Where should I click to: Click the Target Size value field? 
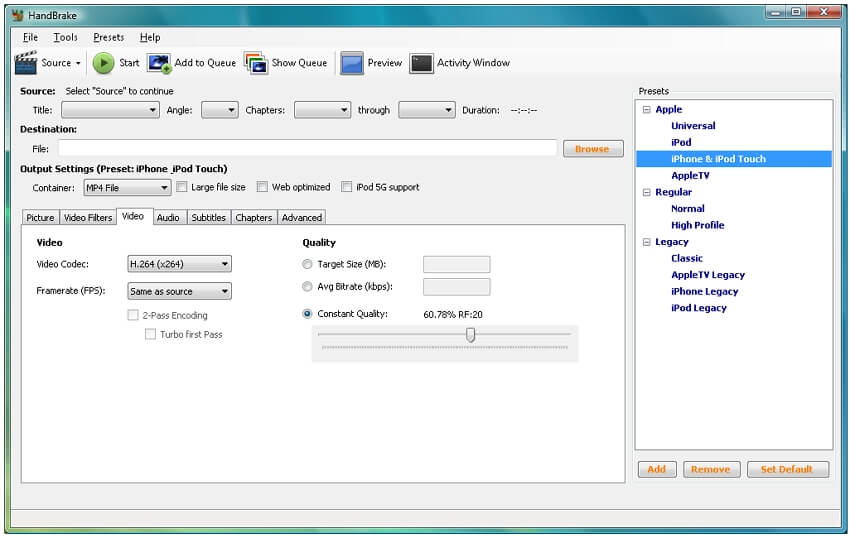[456, 265]
